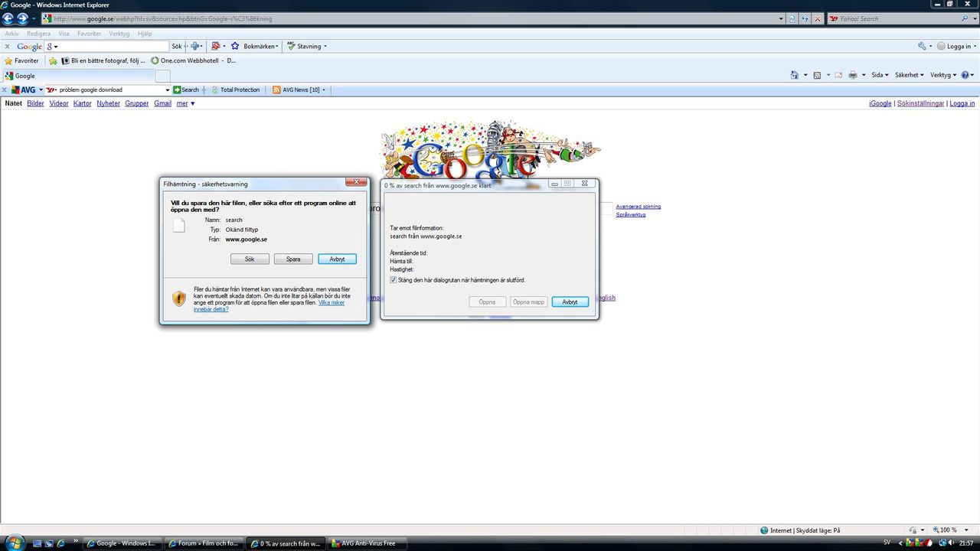Open the AVG search box dropdown arrow
The height and width of the screenshot is (551, 980).
tap(167, 90)
